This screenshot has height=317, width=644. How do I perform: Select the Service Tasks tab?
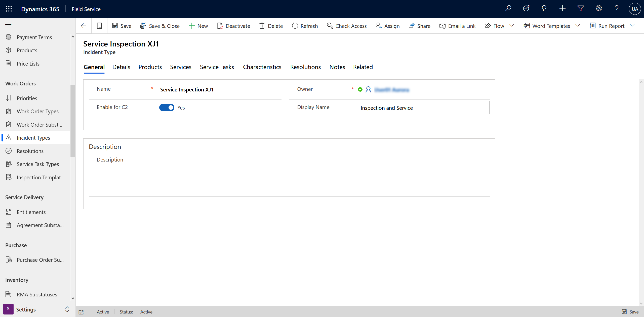point(217,67)
